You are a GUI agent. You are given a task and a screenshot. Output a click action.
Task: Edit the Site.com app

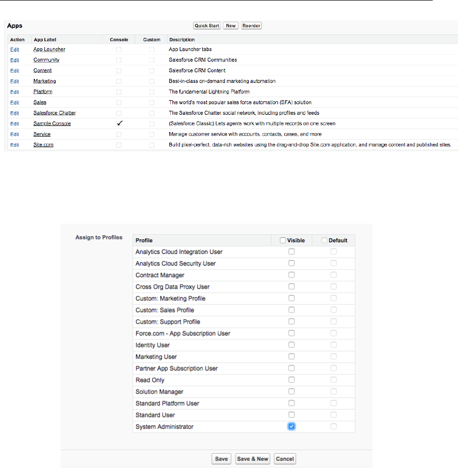tap(15, 145)
